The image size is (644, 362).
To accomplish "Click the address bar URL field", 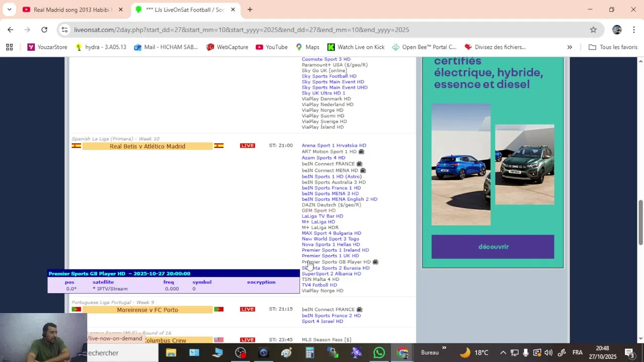I will click(322, 30).
